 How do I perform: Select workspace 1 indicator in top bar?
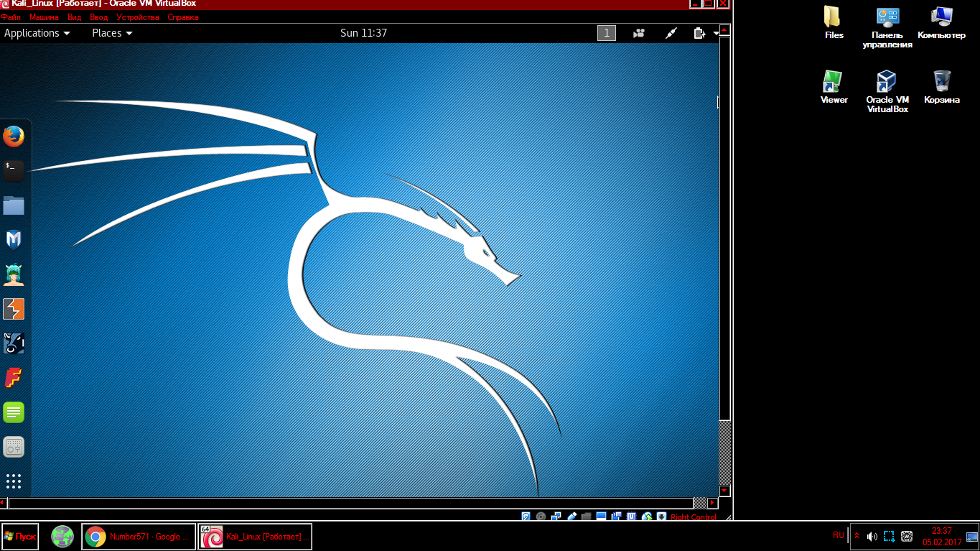(x=607, y=33)
